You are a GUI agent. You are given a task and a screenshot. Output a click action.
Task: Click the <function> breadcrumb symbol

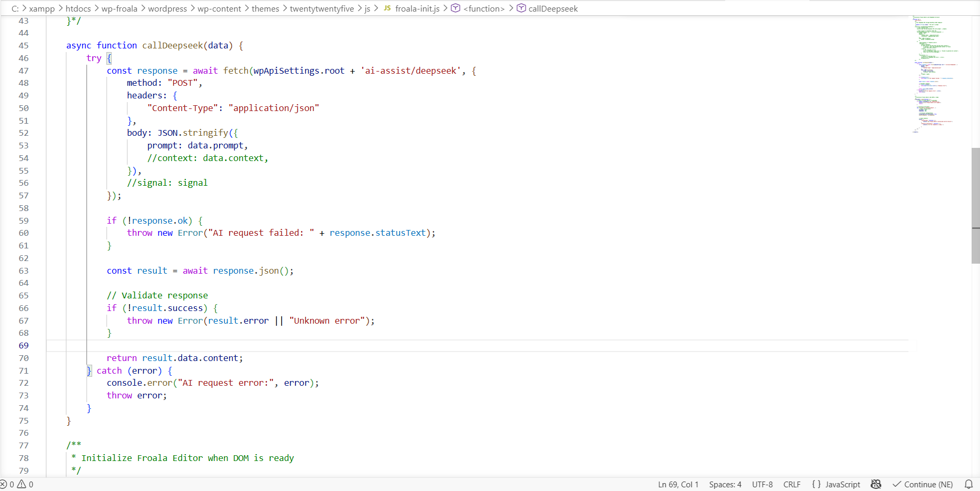484,8
